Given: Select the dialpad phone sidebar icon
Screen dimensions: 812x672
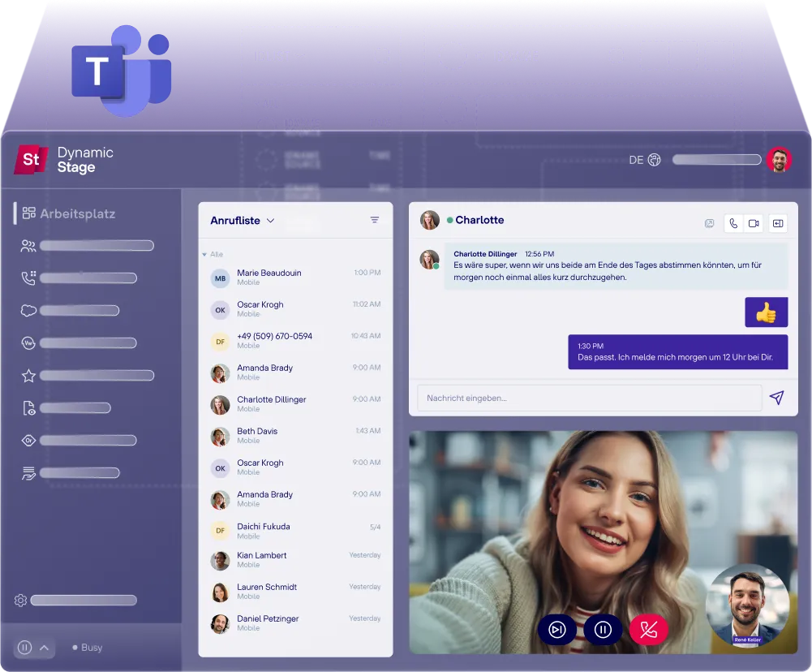Looking at the screenshot, I should point(28,278).
